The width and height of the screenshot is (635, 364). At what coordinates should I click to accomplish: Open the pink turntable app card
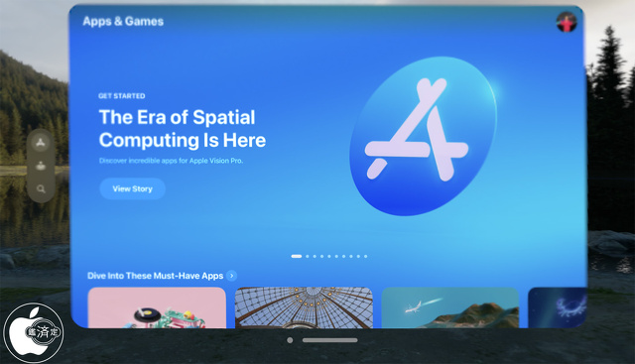[x=157, y=307]
